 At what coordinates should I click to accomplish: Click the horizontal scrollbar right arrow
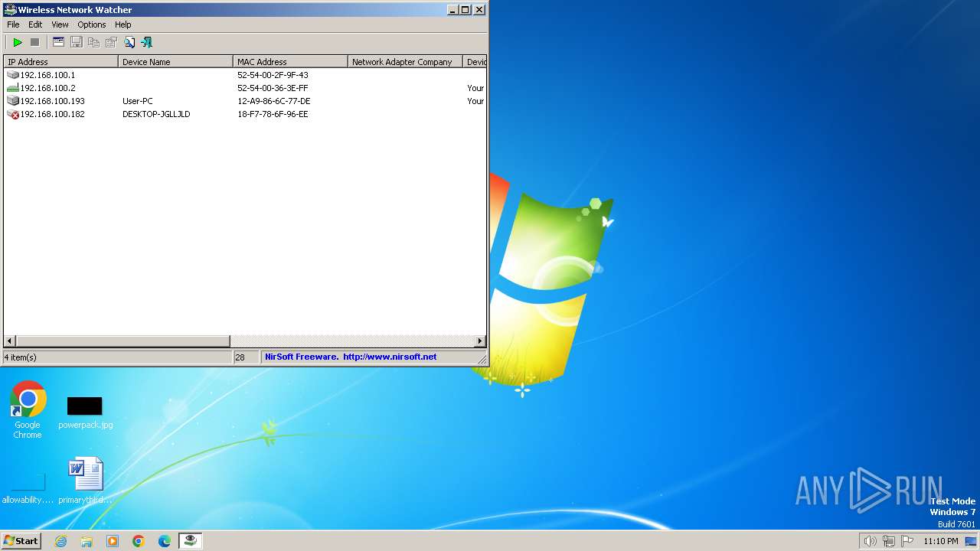tap(480, 341)
